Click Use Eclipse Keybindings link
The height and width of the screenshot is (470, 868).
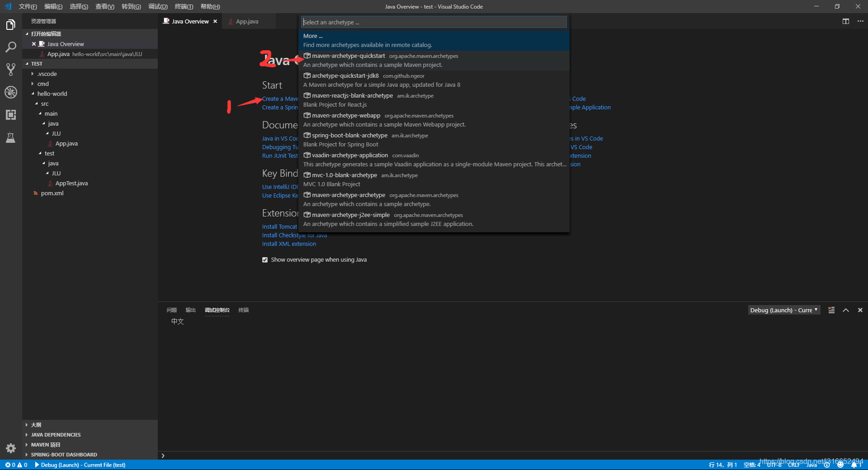coord(280,196)
